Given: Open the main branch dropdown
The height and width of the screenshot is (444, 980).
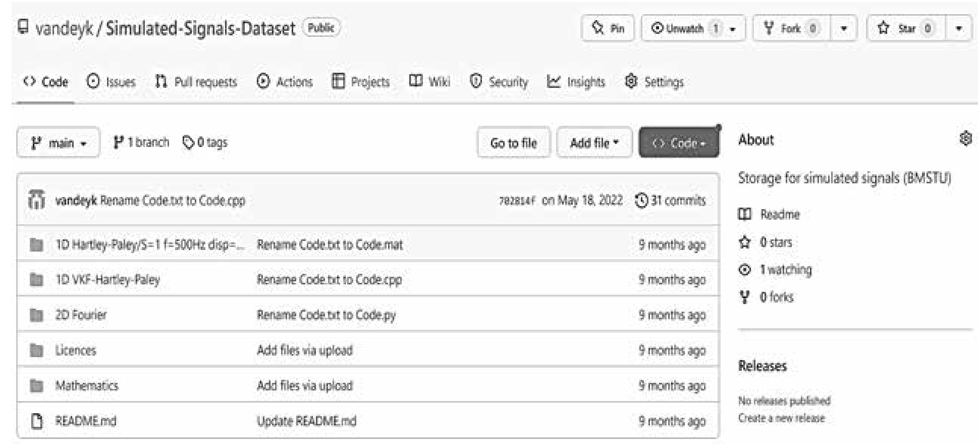Looking at the screenshot, I should (58, 143).
